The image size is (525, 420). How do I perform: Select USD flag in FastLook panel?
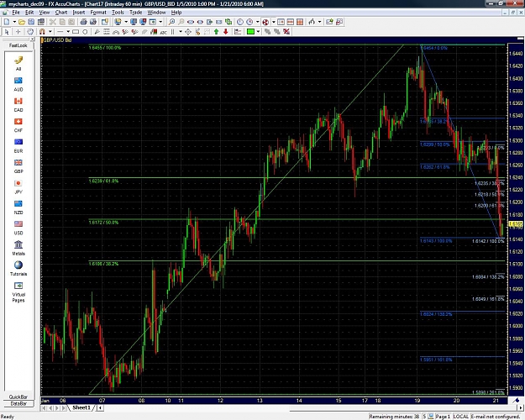pos(18,228)
